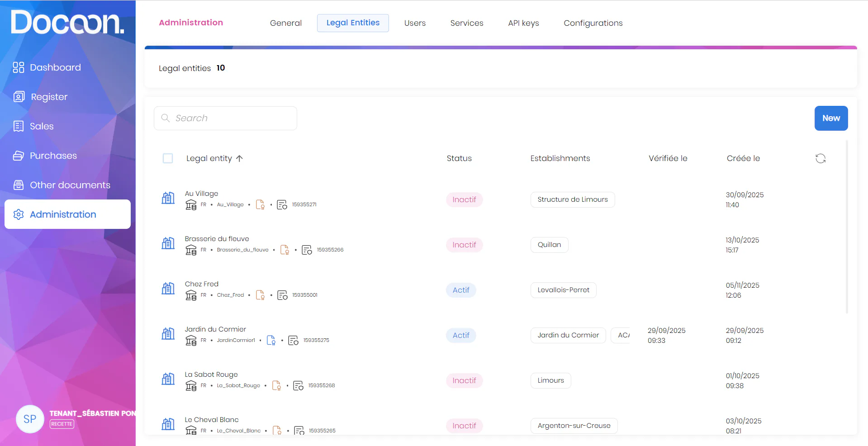Click the register list icon beside 159355271
Image resolution: width=868 pixels, height=446 pixels.
point(282,205)
